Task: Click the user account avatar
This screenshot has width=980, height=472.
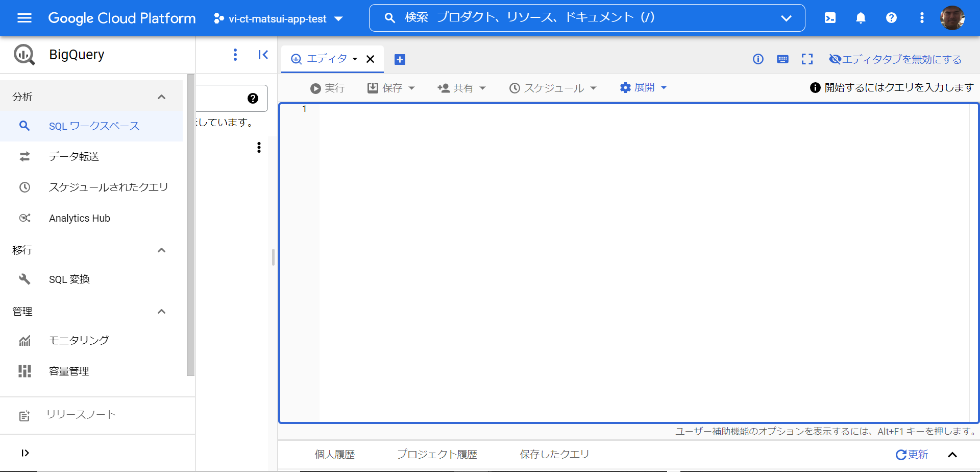Action: (952, 18)
